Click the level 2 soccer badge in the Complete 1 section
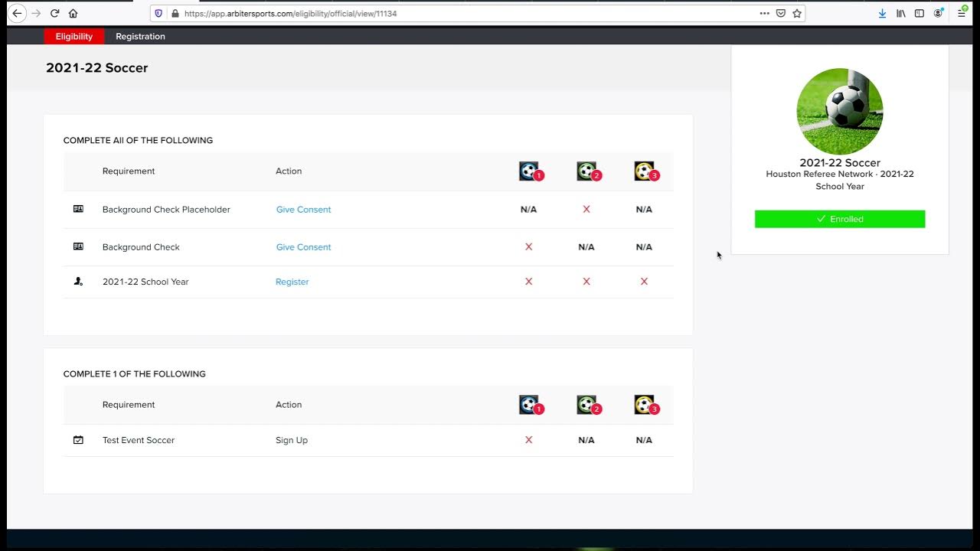The image size is (980, 551). coord(588,405)
